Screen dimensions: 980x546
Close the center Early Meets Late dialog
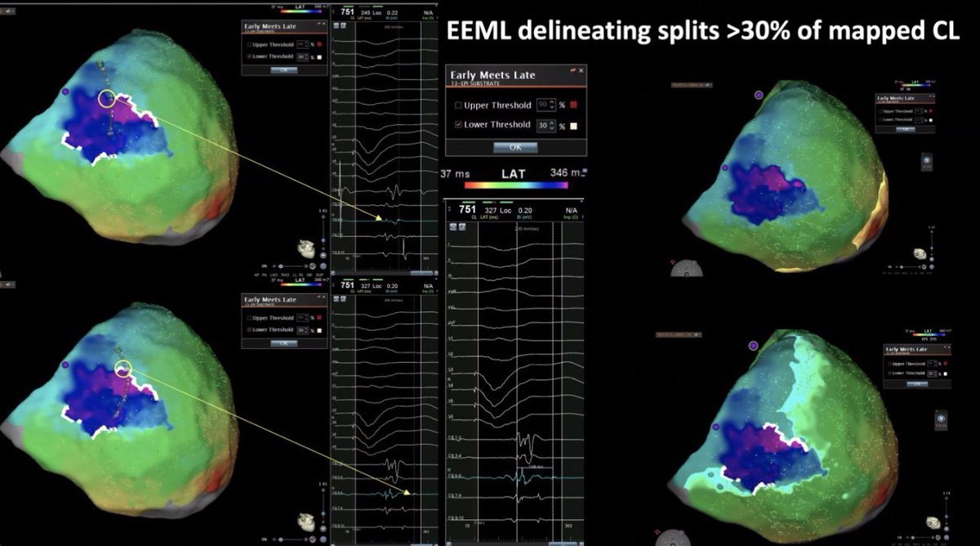coord(581,71)
